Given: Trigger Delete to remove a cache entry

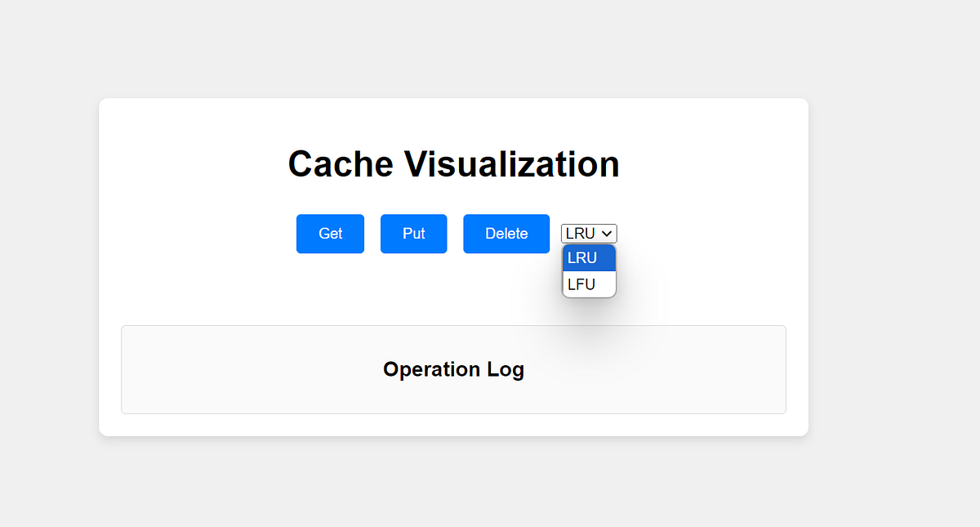Looking at the screenshot, I should click(x=506, y=234).
